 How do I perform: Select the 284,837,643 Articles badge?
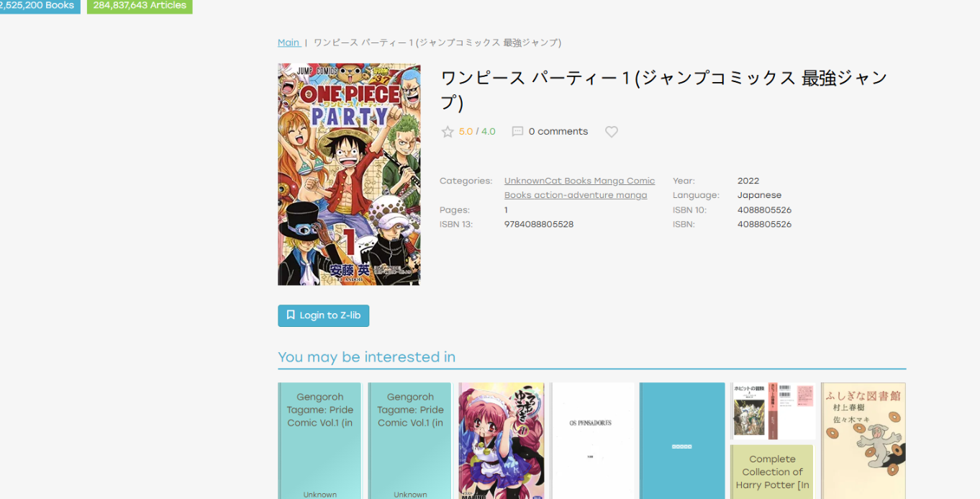tap(140, 6)
